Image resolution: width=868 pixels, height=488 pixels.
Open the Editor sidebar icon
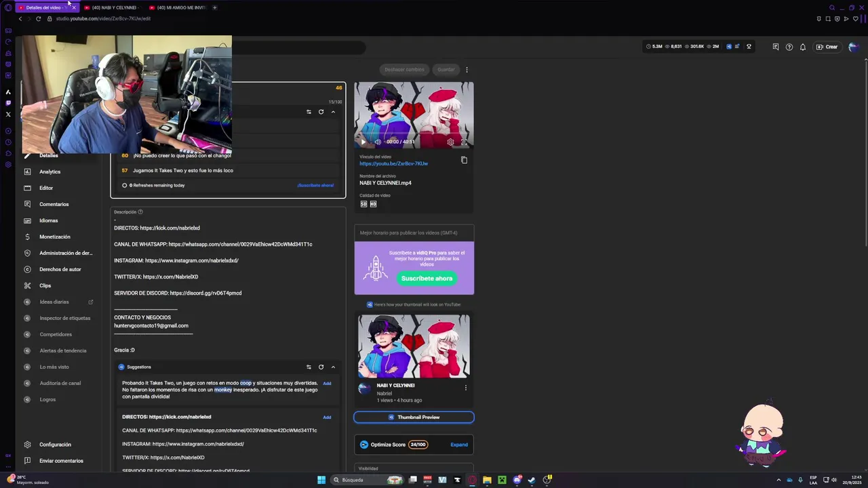point(27,188)
